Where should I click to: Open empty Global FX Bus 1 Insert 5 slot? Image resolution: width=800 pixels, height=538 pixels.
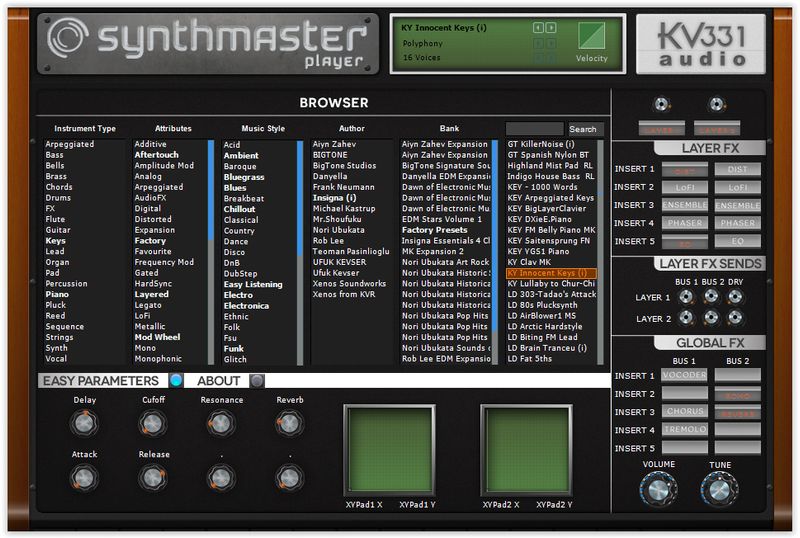pyautogui.click(x=685, y=448)
